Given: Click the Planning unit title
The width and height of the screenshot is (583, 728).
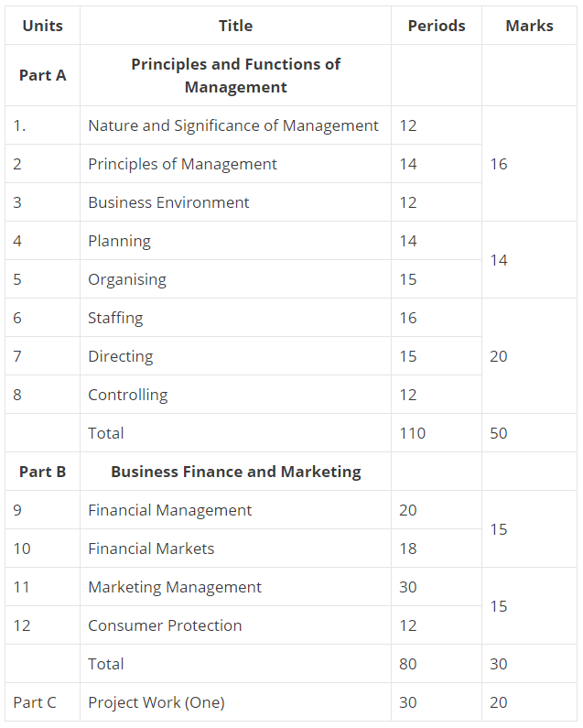Looking at the screenshot, I should click(119, 241).
